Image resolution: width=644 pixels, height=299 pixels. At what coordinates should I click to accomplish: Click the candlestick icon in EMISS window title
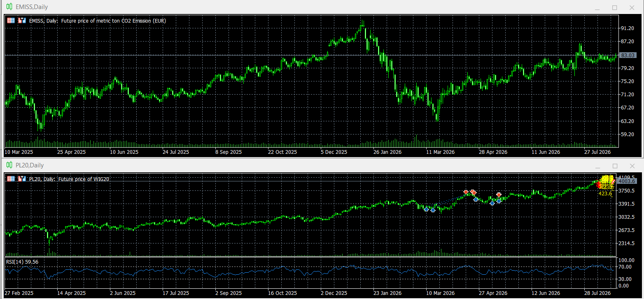[x=9, y=7]
